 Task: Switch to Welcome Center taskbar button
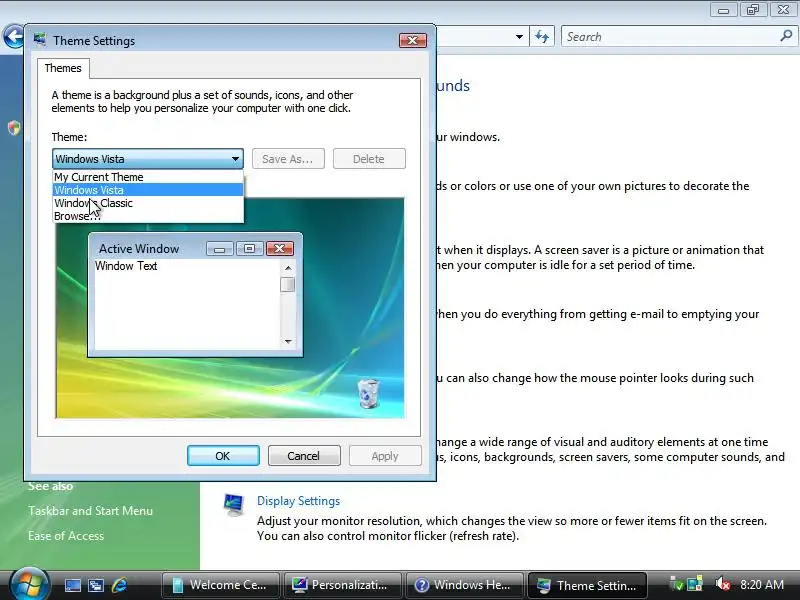point(220,585)
